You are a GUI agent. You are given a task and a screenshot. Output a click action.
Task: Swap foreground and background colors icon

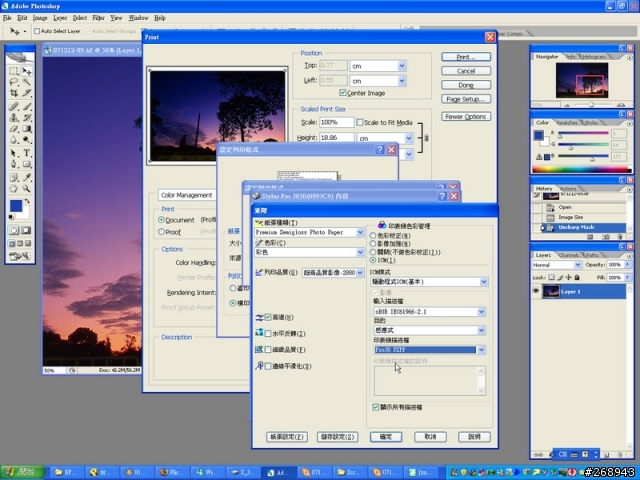coord(27,201)
